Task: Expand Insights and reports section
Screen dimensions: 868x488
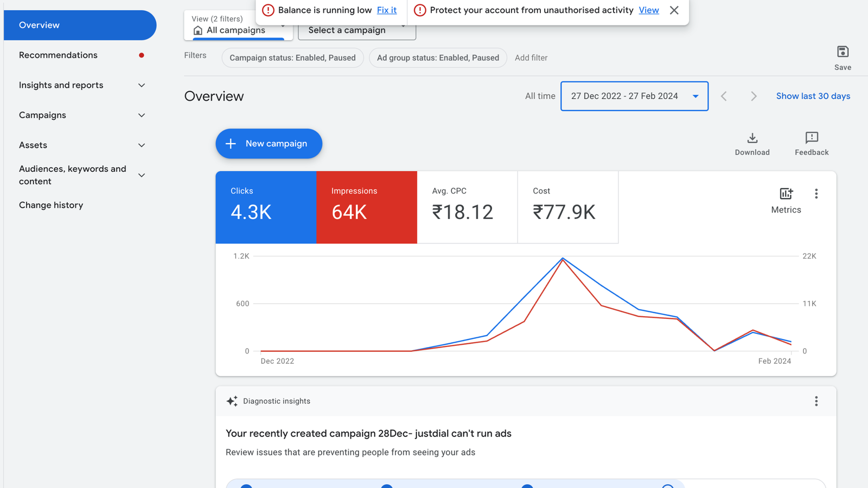Action: (x=80, y=85)
